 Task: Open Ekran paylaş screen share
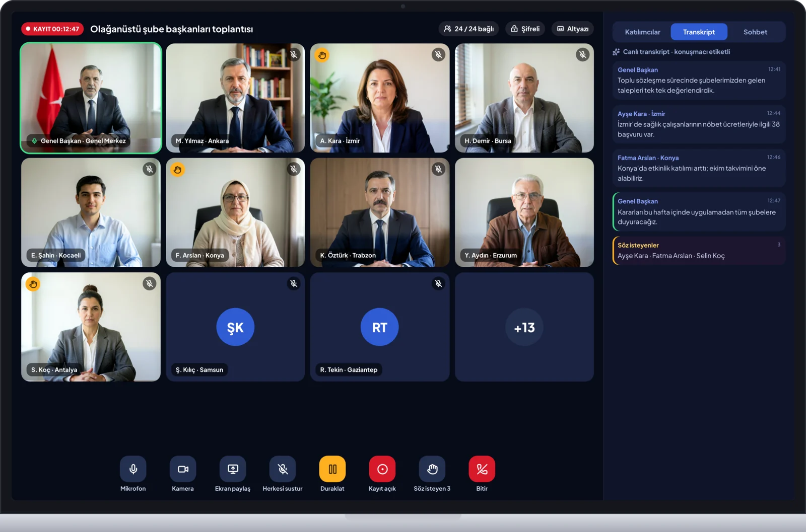tap(233, 469)
